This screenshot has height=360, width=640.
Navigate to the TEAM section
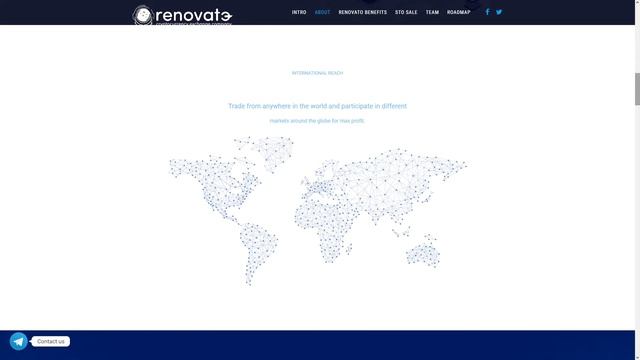coord(432,12)
